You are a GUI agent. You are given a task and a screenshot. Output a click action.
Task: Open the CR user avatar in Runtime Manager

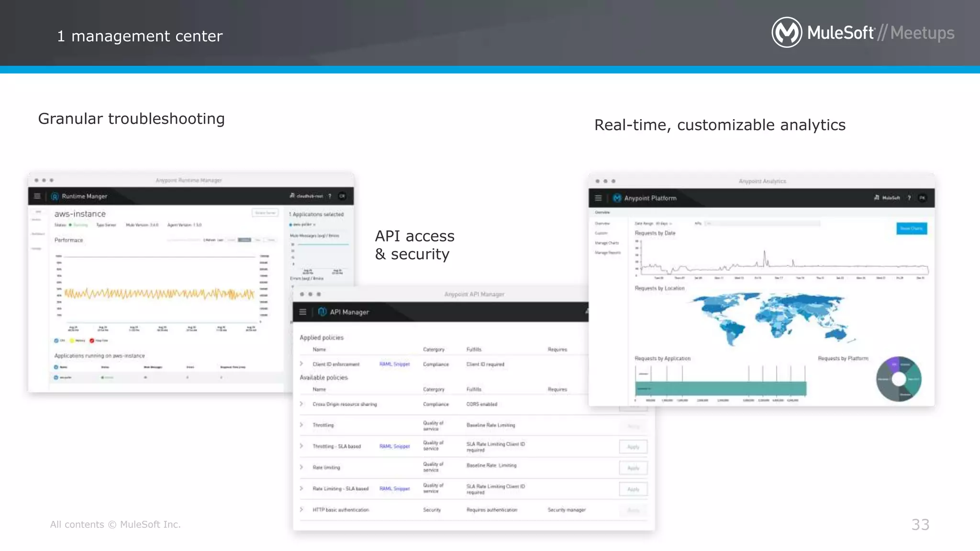pos(342,196)
